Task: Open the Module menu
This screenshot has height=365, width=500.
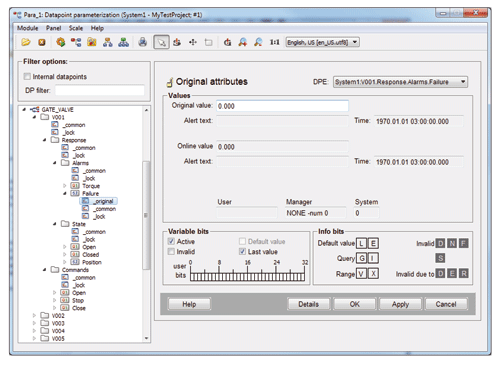Action: coord(28,28)
